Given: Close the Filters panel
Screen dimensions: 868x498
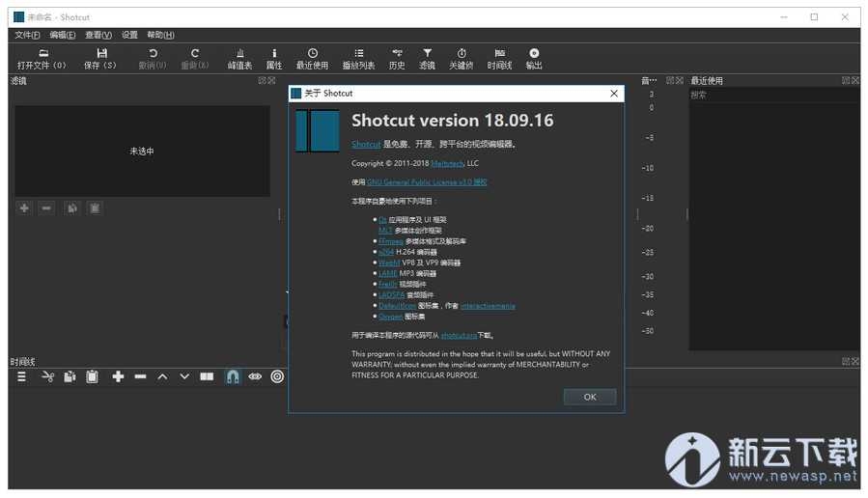Looking at the screenshot, I should pyautogui.click(x=272, y=81).
